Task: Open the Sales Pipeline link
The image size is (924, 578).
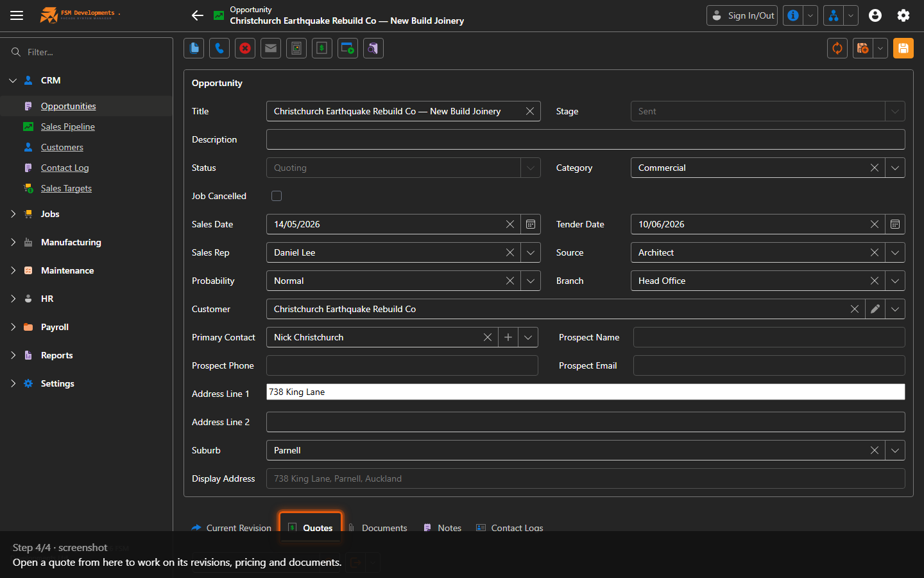Action: pos(68,127)
